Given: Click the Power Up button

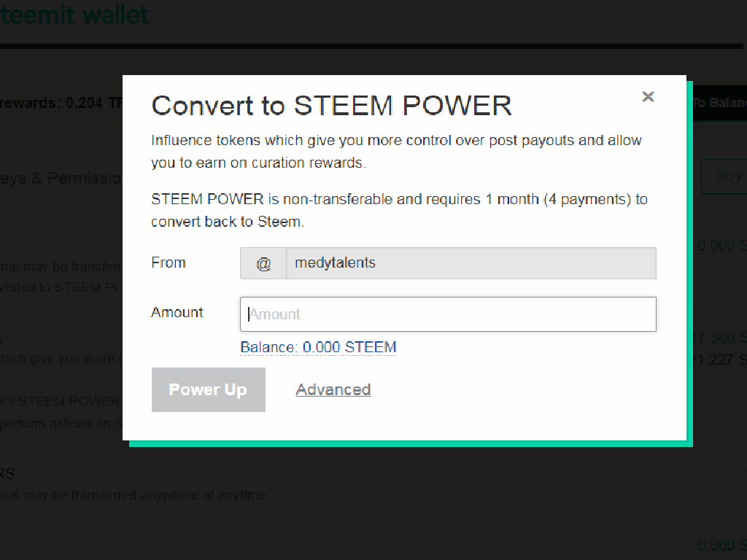Looking at the screenshot, I should pos(208,389).
